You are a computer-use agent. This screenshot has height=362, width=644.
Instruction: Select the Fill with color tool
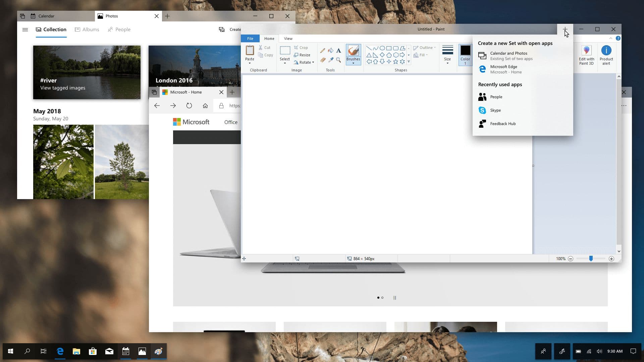(x=331, y=50)
